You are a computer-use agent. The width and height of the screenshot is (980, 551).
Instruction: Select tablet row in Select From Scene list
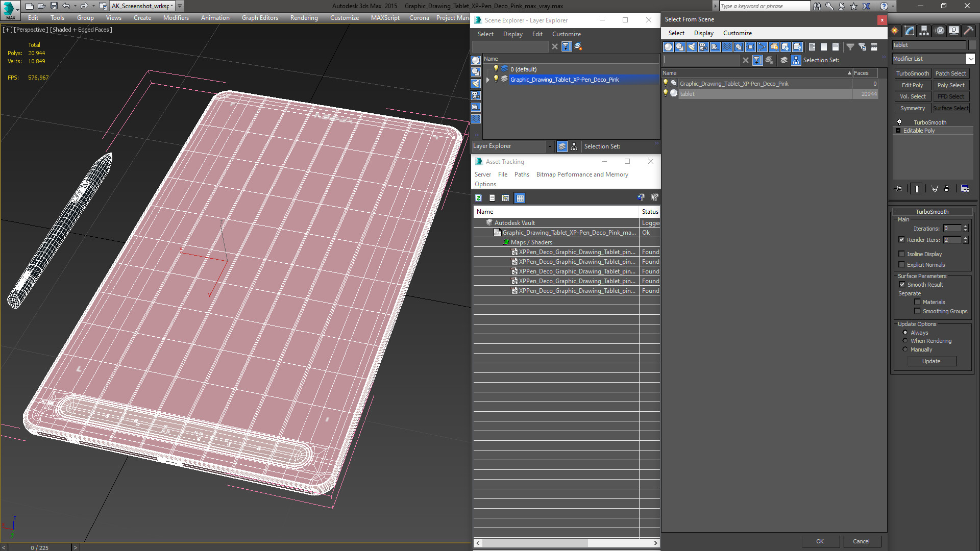(770, 94)
